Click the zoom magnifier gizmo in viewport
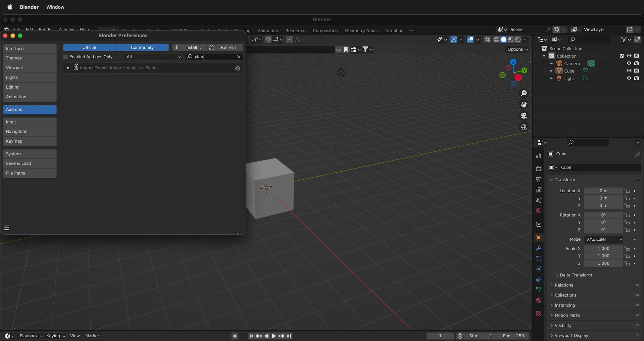Viewport: 644px width, 341px height. [x=524, y=93]
